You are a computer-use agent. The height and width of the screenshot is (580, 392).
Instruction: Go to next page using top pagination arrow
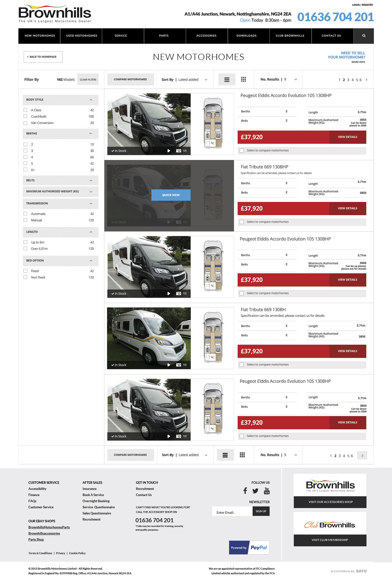366,80
